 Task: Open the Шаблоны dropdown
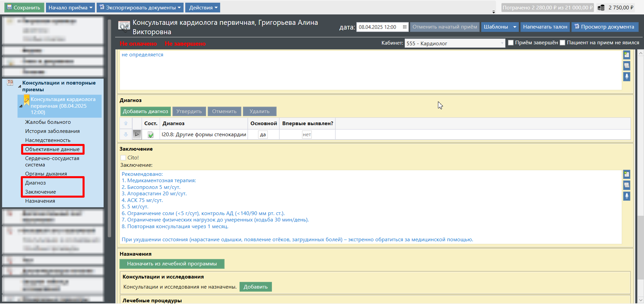(500, 27)
